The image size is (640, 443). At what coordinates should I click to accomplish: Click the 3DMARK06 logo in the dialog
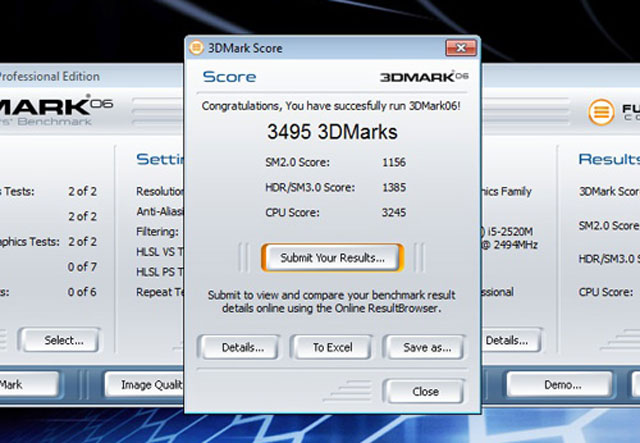(x=424, y=76)
